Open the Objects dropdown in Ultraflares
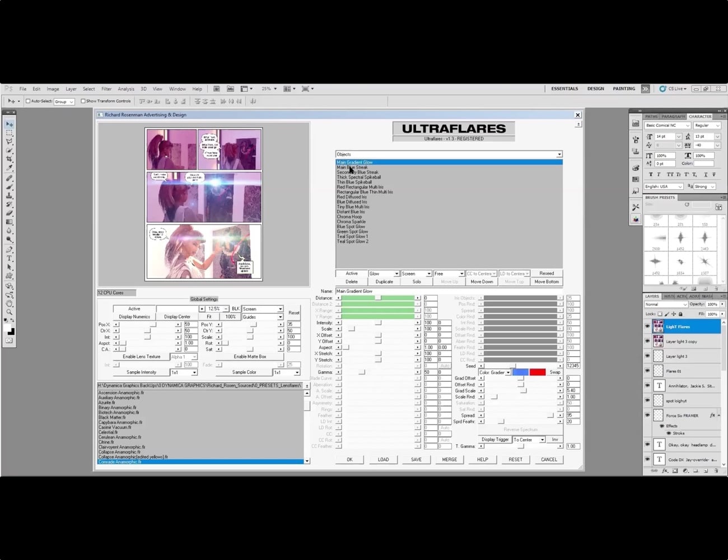This screenshot has width=728, height=560. coord(558,154)
